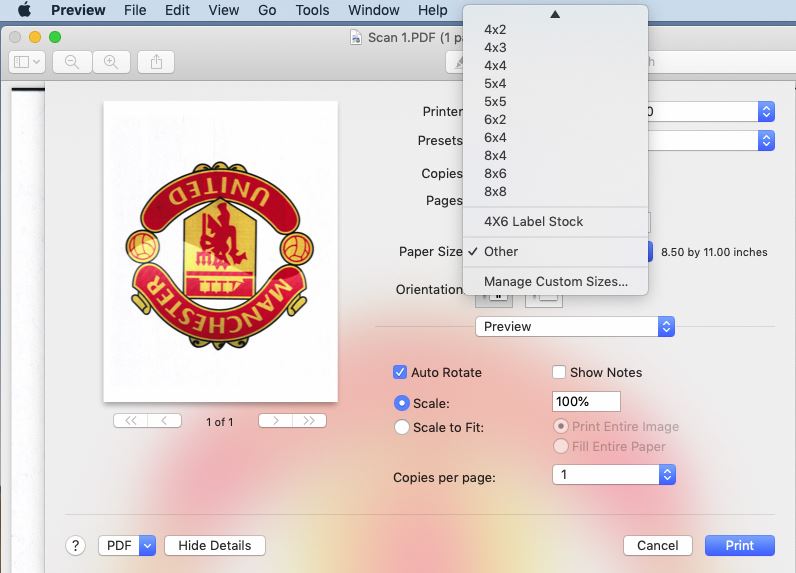Enable the Show Notes checkbox

(x=559, y=372)
